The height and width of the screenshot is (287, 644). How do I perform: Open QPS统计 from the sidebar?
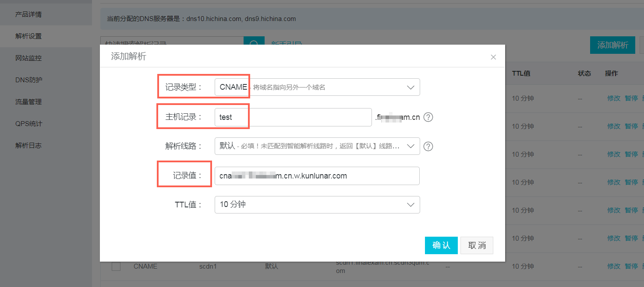click(26, 123)
